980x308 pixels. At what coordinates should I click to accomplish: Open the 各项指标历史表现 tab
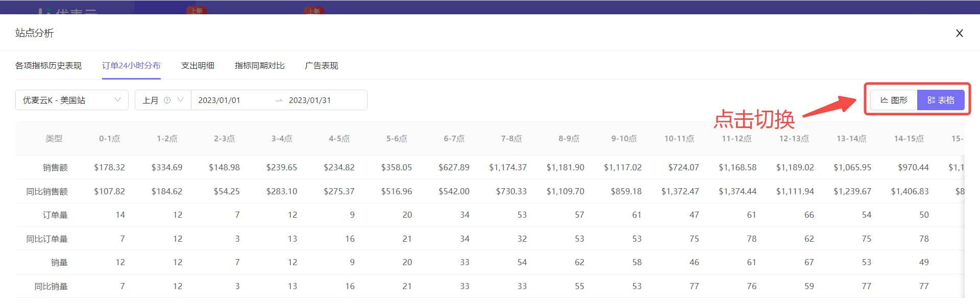(48, 65)
